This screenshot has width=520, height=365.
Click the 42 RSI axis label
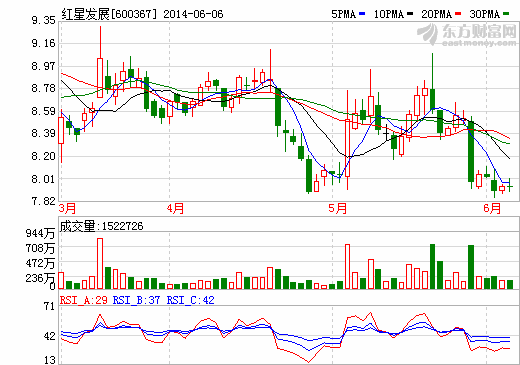pyautogui.click(x=49, y=336)
